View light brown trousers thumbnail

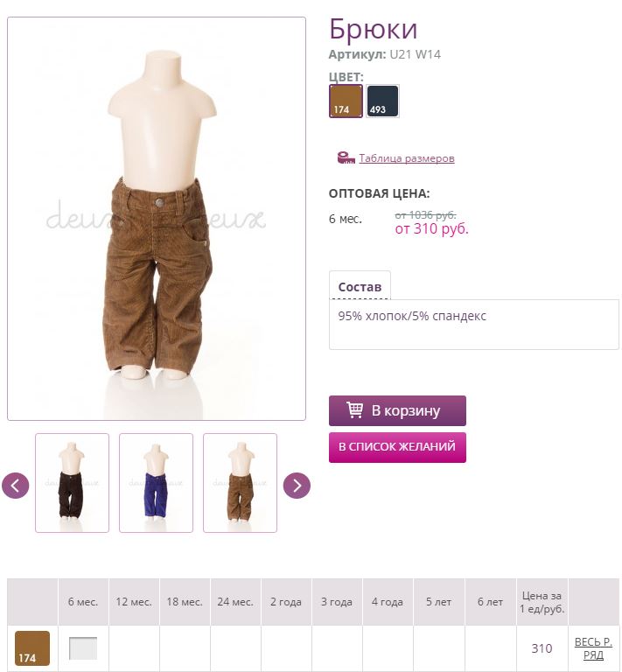pyautogui.click(x=240, y=483)
